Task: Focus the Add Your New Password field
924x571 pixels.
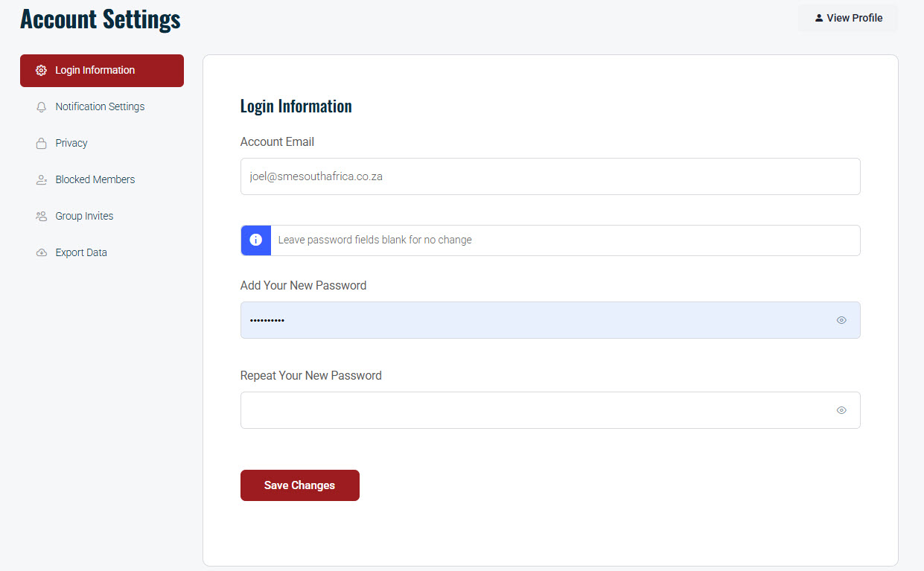Action: tap(536, 320)
